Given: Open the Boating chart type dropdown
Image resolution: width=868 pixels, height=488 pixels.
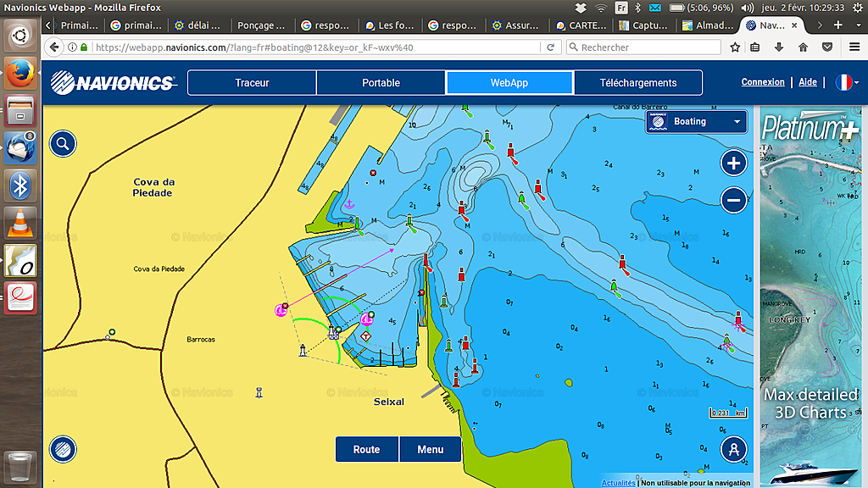Looking at the screenshot, I should [x=697, y=122].
